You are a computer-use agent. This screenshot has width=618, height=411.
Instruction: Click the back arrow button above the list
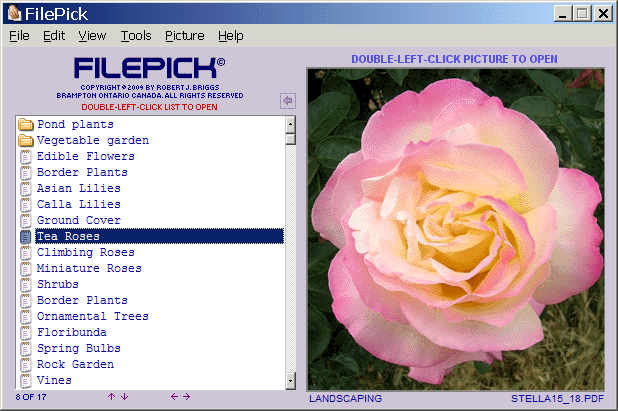[288, 100]
